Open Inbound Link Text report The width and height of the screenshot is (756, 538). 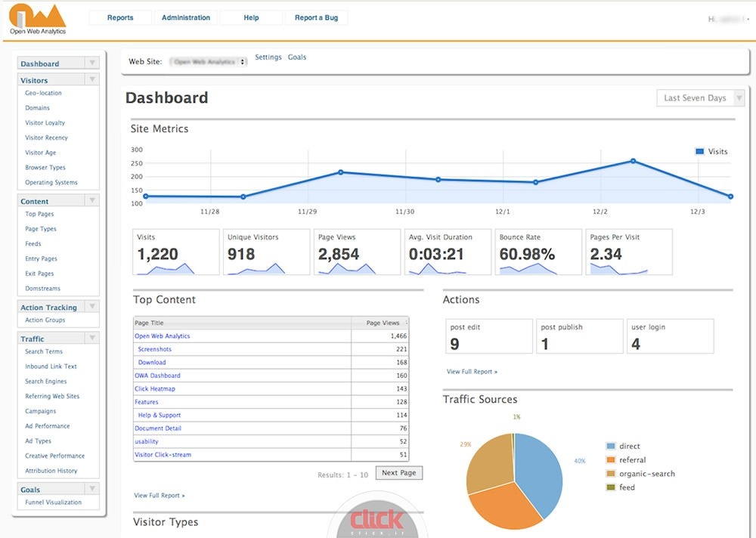pos(51,367)
